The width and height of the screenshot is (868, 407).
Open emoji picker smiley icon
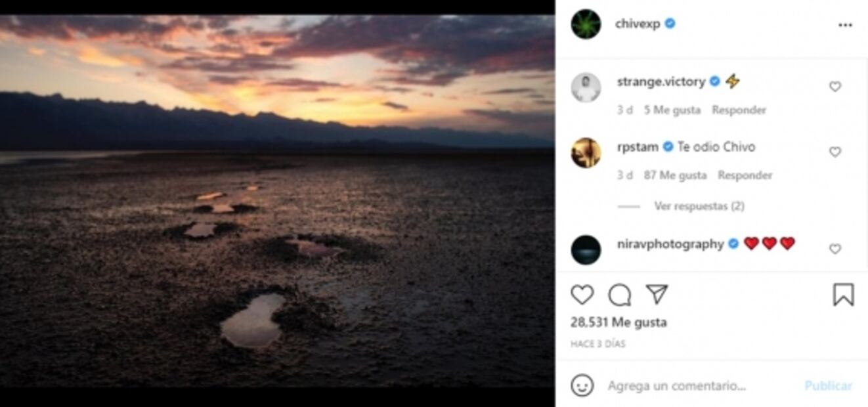pyautogui.click(x=582, y=385)
